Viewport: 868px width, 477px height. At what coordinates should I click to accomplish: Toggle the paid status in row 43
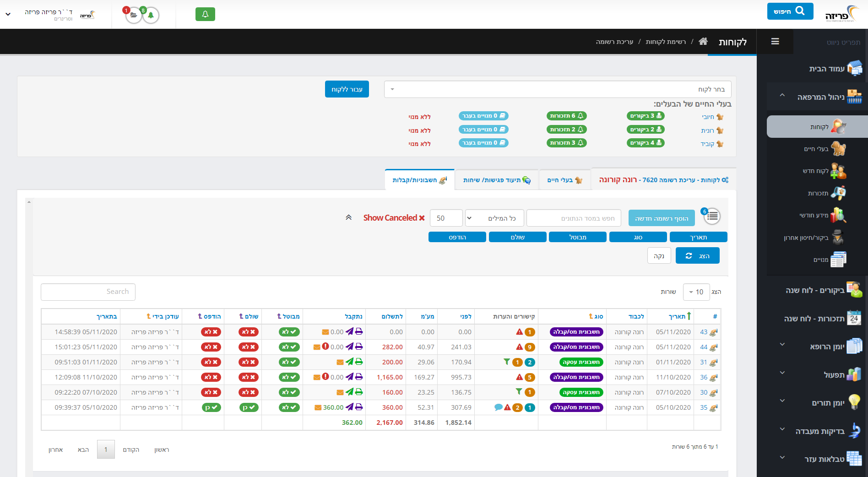point(249,332)
